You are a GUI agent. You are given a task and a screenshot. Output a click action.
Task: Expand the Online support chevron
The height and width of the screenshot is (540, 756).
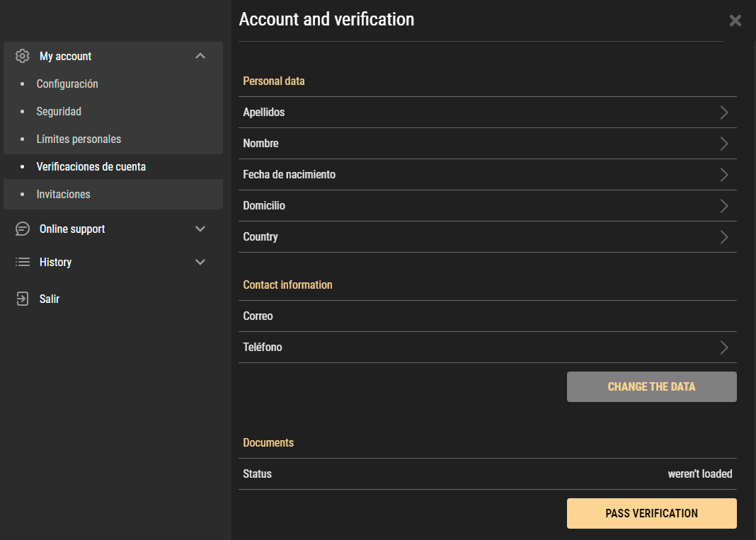coord(200,229)
